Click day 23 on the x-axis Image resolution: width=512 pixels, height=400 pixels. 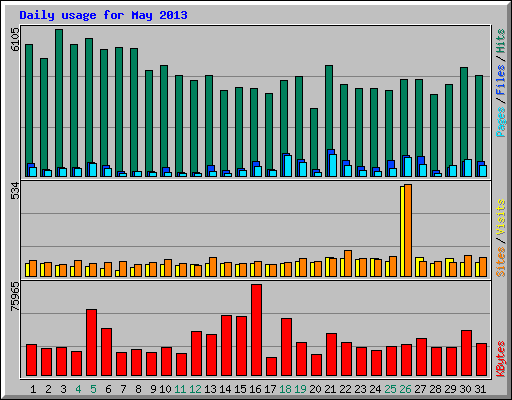[360, 389]
